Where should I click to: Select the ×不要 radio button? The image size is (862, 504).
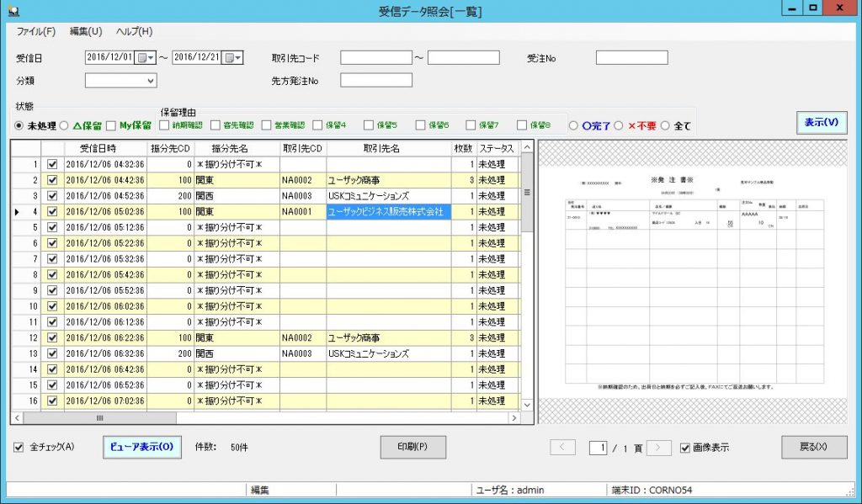[619, 126]
